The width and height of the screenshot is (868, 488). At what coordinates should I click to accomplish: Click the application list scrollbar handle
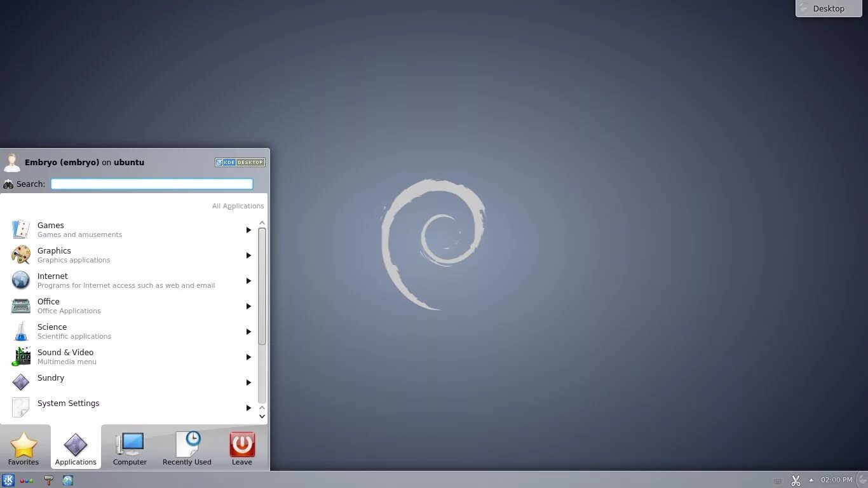(x=262, y=286)
